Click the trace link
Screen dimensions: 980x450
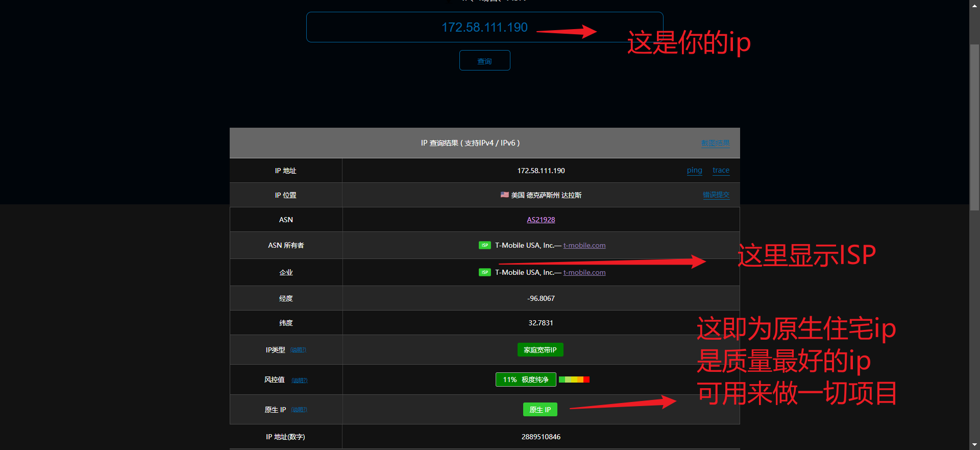[x=721, y=170]
